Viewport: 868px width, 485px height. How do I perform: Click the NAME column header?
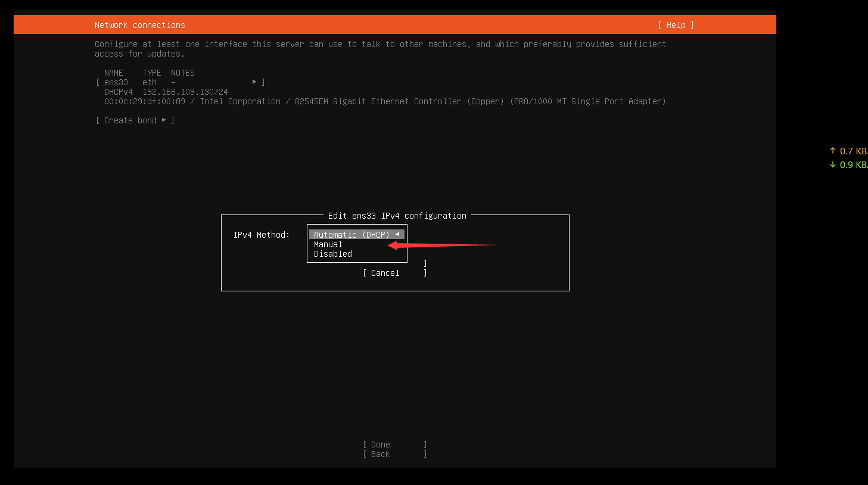(114, 73)
